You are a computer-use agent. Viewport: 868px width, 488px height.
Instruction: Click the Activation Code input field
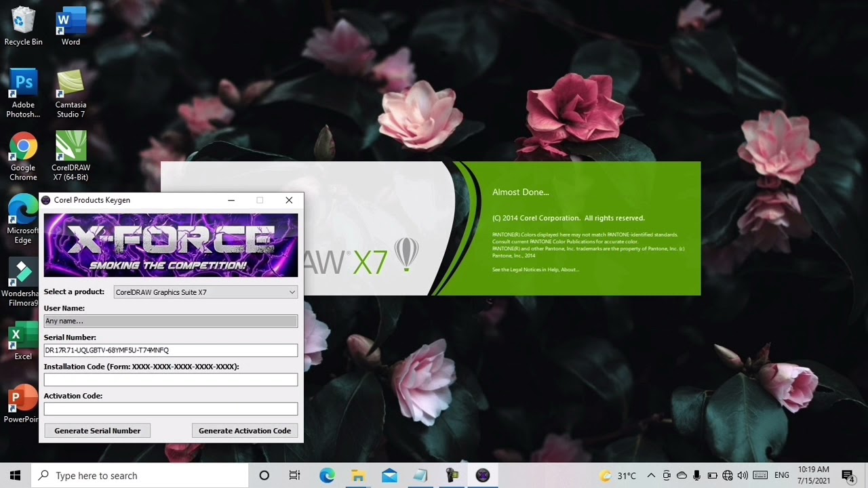tap(171, 409)
